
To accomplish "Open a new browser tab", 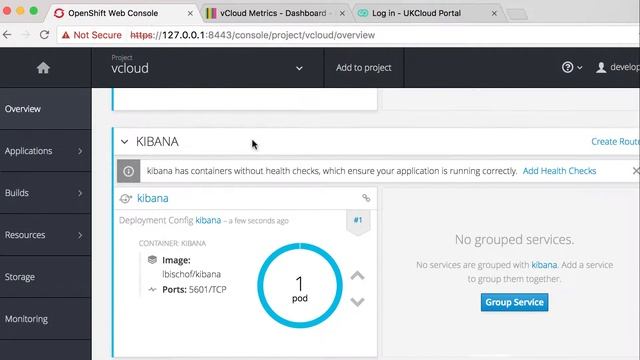I will pos(518,14).
